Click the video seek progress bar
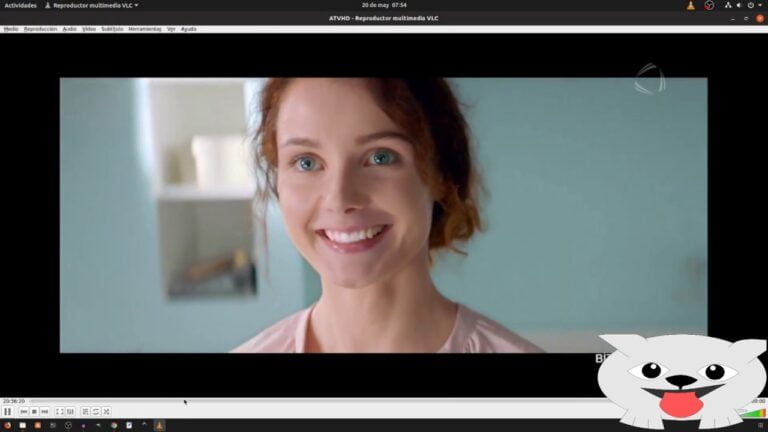The height and width of the screenshot is (432, 768). click(300, 401)
